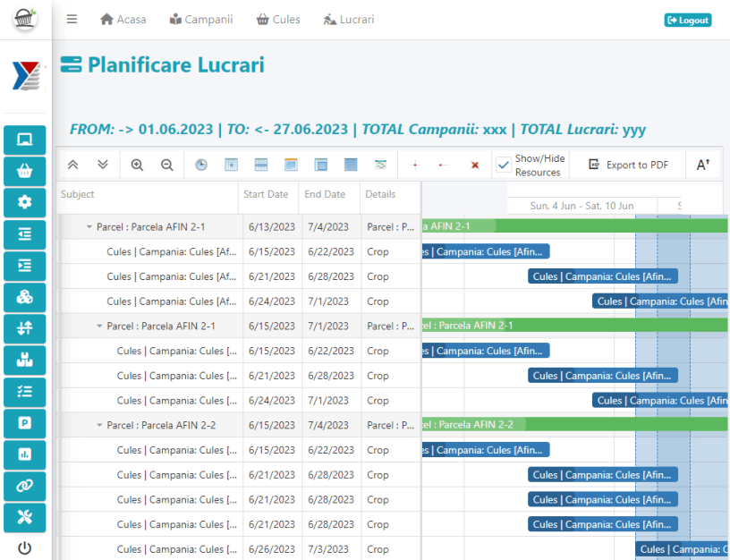Click the red X delete icon
This screenshot has width=730, height=560.
coord(475,165)
